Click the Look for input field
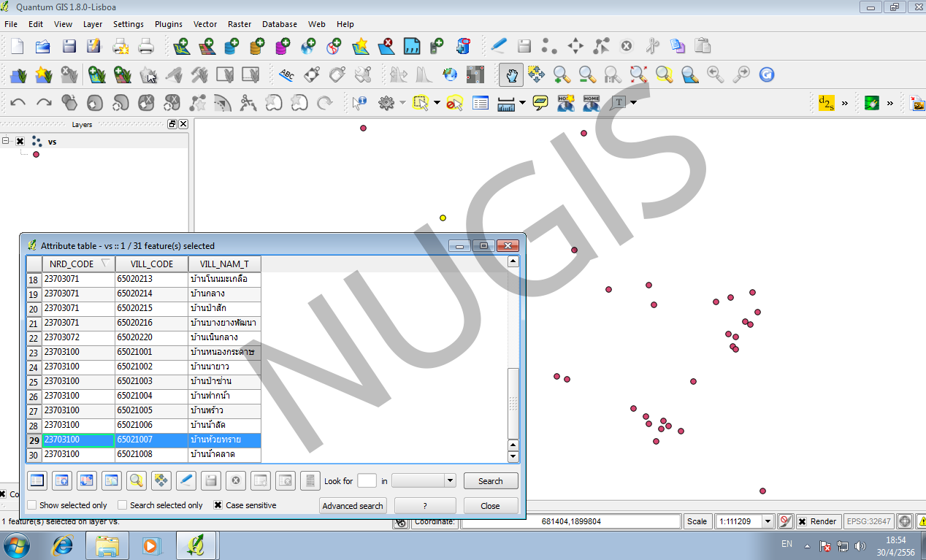 367,480
